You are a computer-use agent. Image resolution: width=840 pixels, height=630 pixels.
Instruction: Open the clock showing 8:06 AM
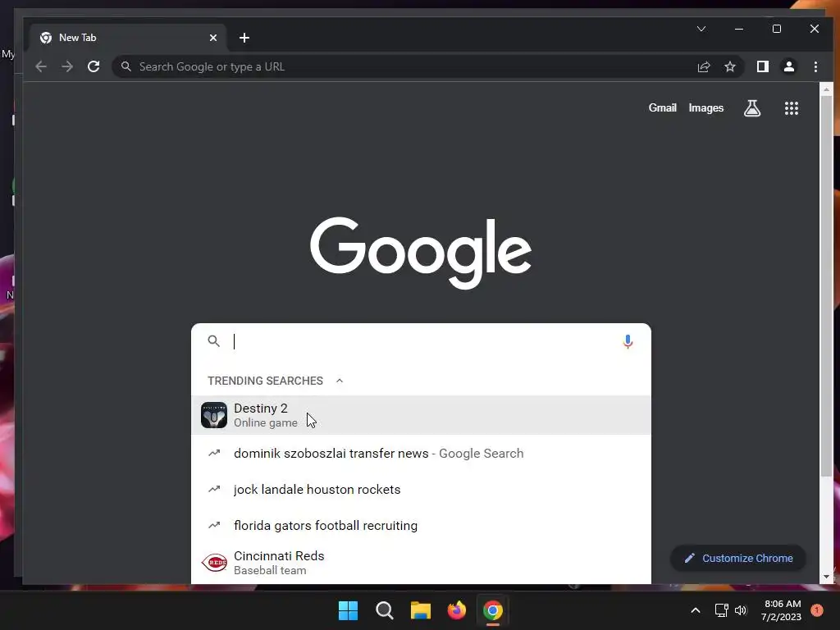(x=782, y=610)
